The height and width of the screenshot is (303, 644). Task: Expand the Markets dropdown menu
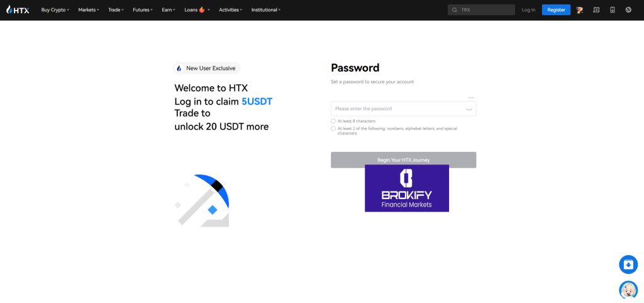(89, 10)
